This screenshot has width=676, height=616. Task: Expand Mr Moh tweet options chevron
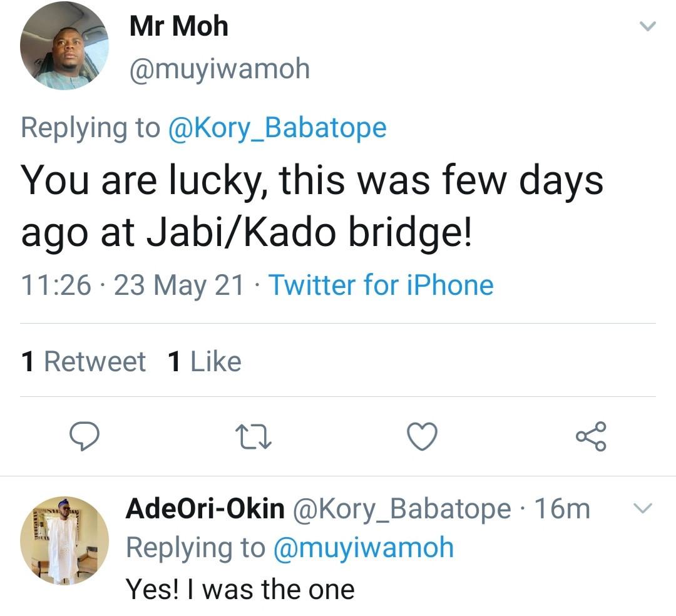[647, 26]
